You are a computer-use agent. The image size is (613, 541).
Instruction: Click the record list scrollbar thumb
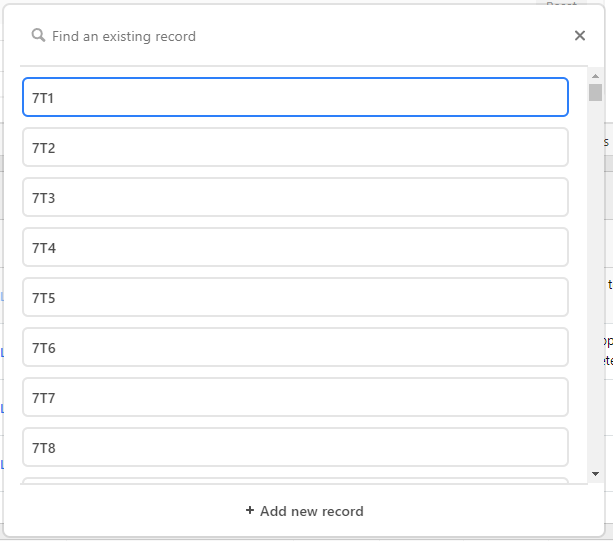[x=595, y=93]
